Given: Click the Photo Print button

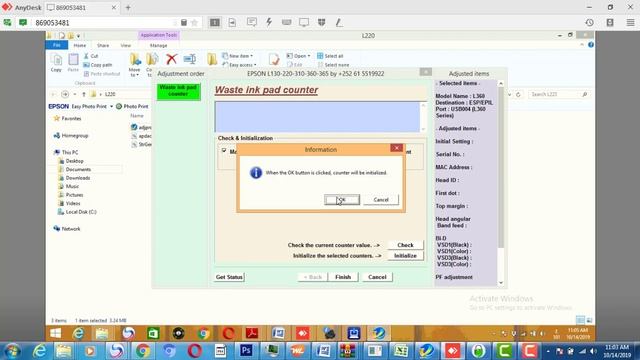Looking at the screenshot, I should tap(132, 107).
